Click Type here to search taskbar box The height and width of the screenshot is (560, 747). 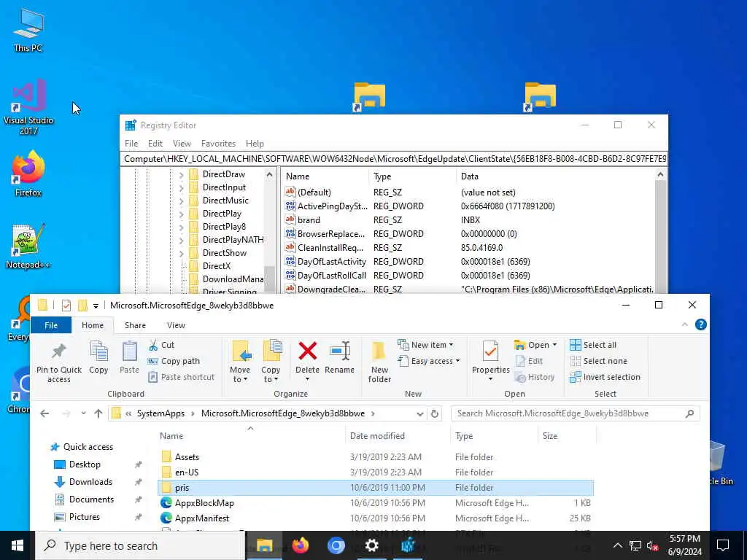pyautogui.click(x=140, y=545)
